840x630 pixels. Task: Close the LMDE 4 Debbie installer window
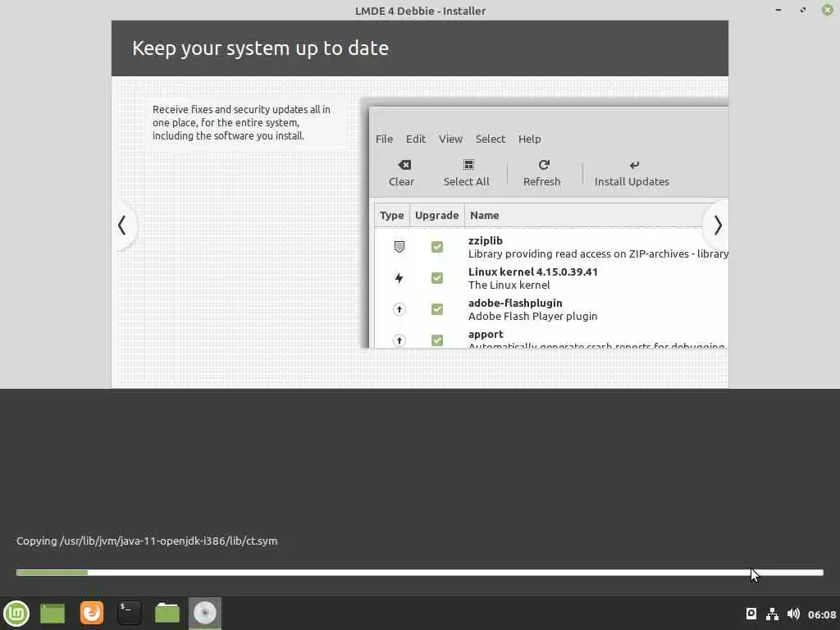point(828,10)
